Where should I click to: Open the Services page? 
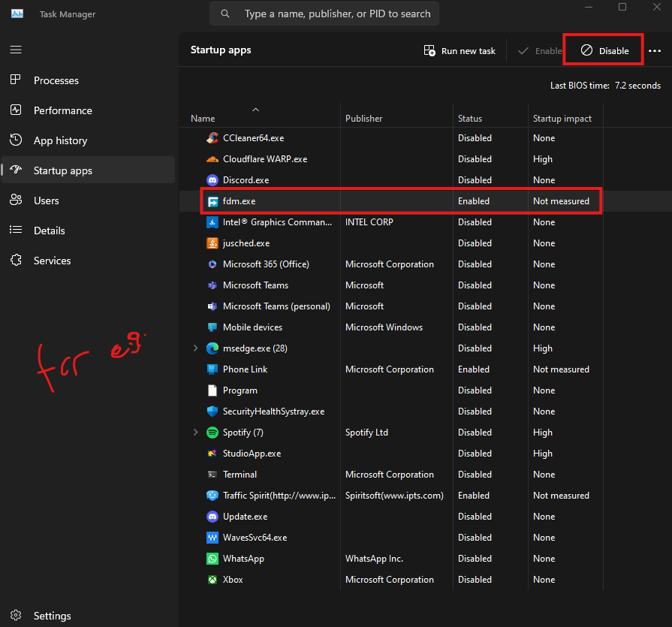88,261
